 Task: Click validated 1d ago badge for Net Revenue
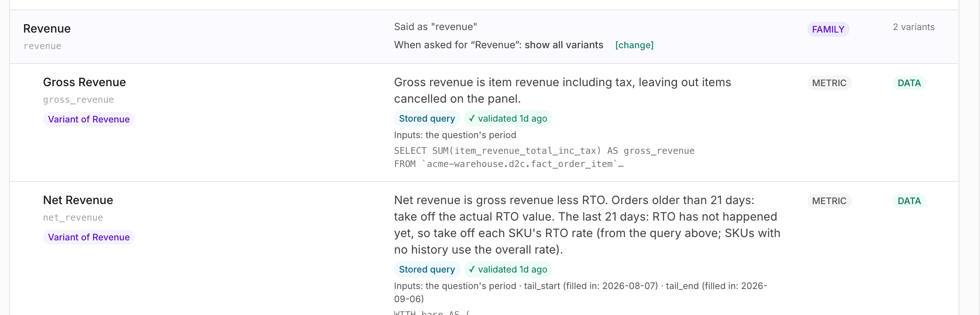(508, 269)
